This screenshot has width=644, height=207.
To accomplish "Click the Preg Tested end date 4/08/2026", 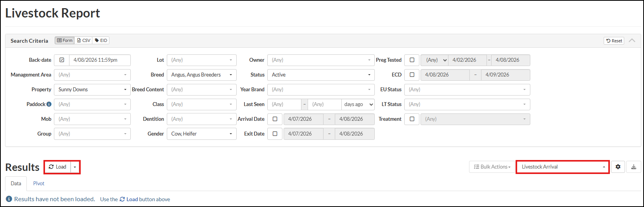I will [511, 60].
